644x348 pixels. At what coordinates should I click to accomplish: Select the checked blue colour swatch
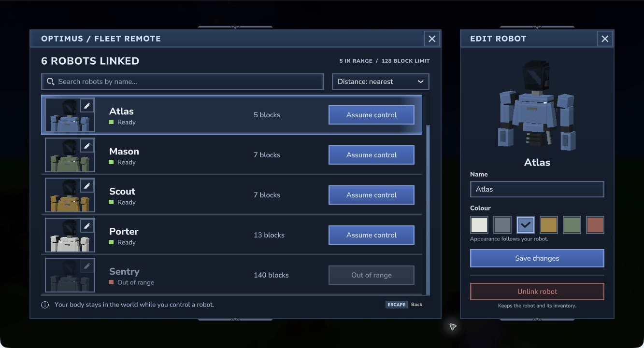[526, 225]
